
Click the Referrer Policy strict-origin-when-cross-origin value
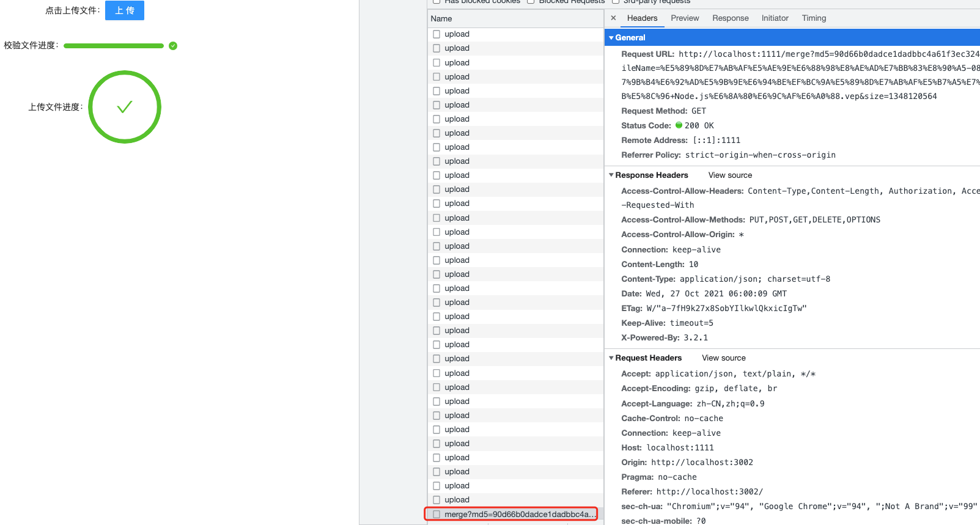tap(760, 155)
